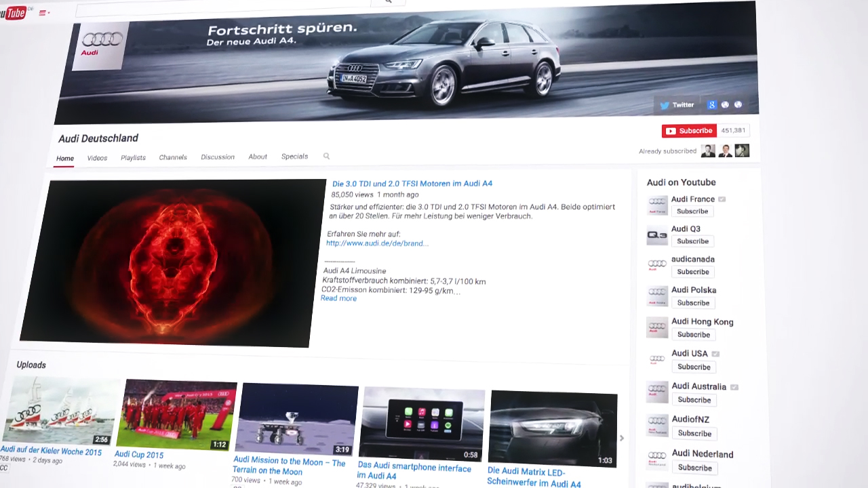This screenshot has width=868, height=488.
Task: Open the Playlists tab
Action: [133, 158]
